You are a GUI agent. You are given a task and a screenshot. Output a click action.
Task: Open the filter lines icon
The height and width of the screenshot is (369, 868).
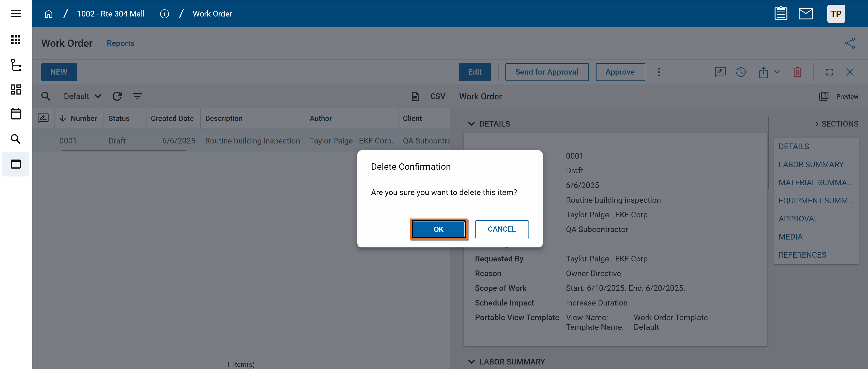tap(137, 96)
